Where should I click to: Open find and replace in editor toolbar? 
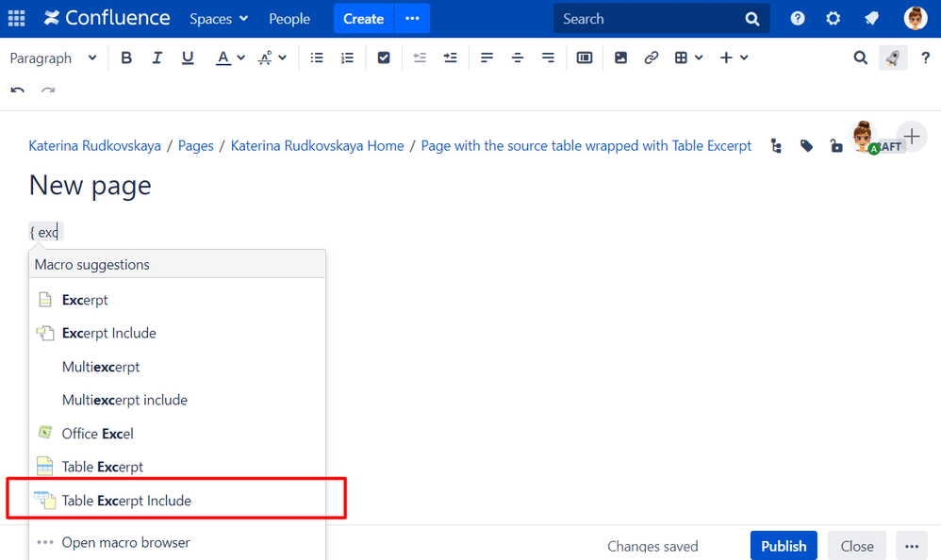(x=860, y=58)
